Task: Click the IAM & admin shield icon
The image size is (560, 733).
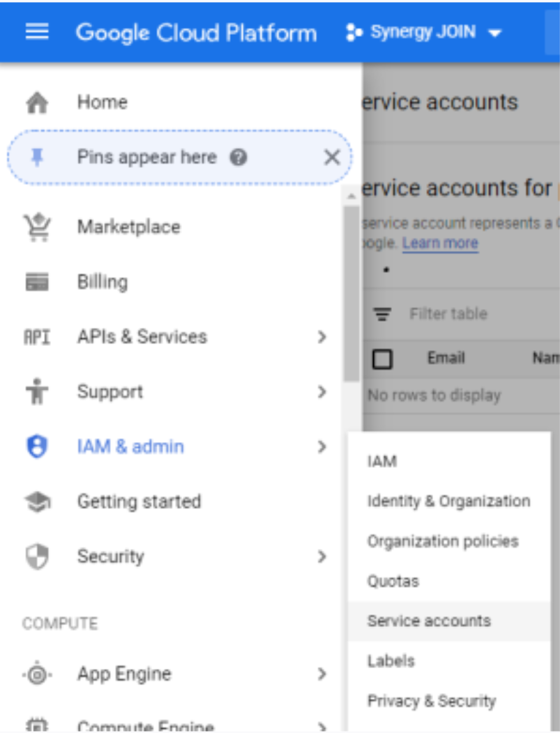Action: [37, 446]
